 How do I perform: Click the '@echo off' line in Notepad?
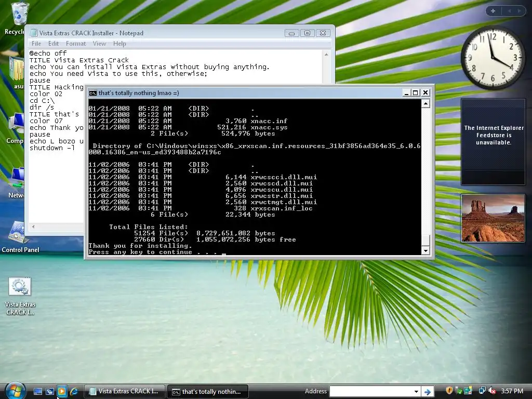click(48, 54)
